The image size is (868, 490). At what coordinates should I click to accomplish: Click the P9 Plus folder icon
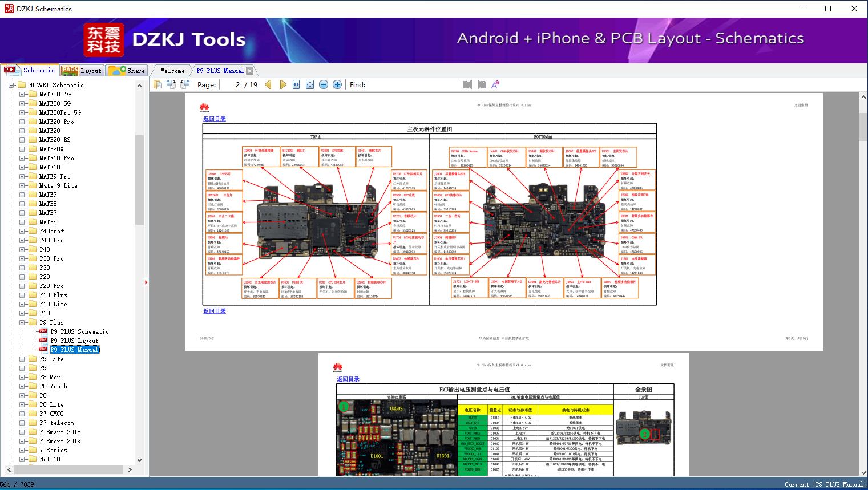(x=33, y=322)
